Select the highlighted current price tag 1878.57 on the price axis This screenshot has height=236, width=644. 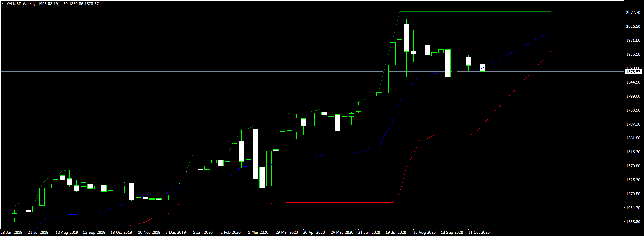(x=633, y=72)
